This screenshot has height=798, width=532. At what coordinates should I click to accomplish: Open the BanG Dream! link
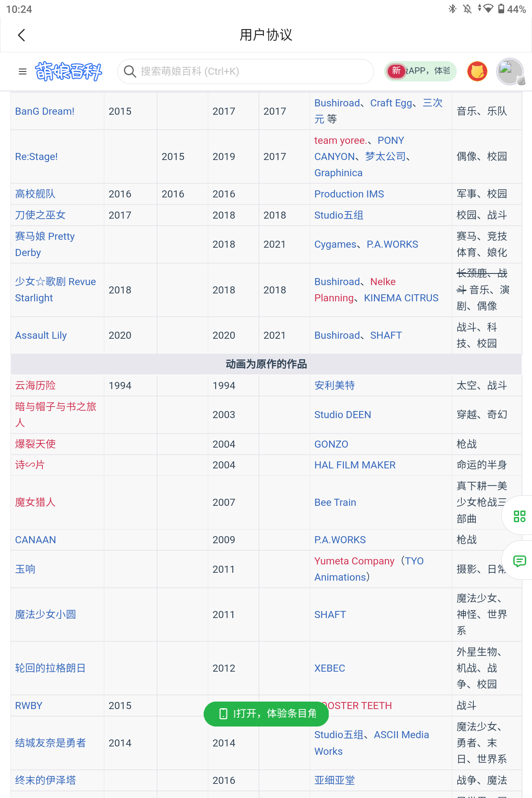(x=45, y=111)
